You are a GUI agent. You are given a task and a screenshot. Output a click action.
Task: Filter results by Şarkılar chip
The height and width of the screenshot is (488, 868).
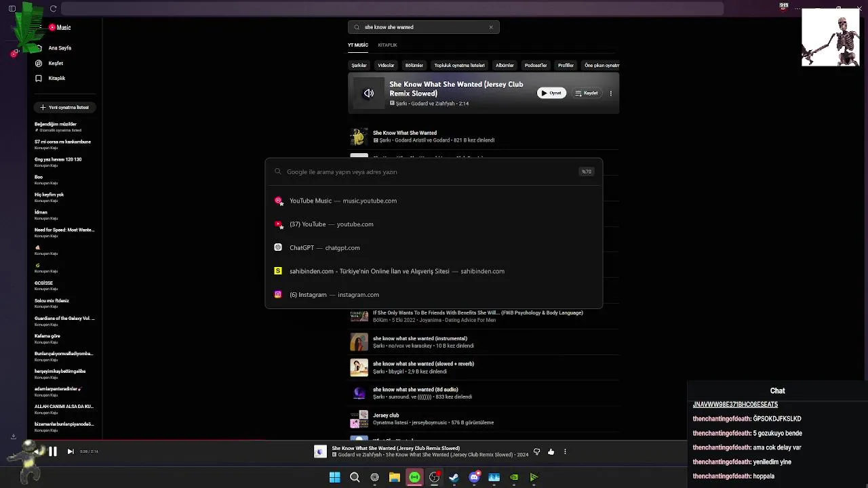pyautogui.click(x=359, y=65)
